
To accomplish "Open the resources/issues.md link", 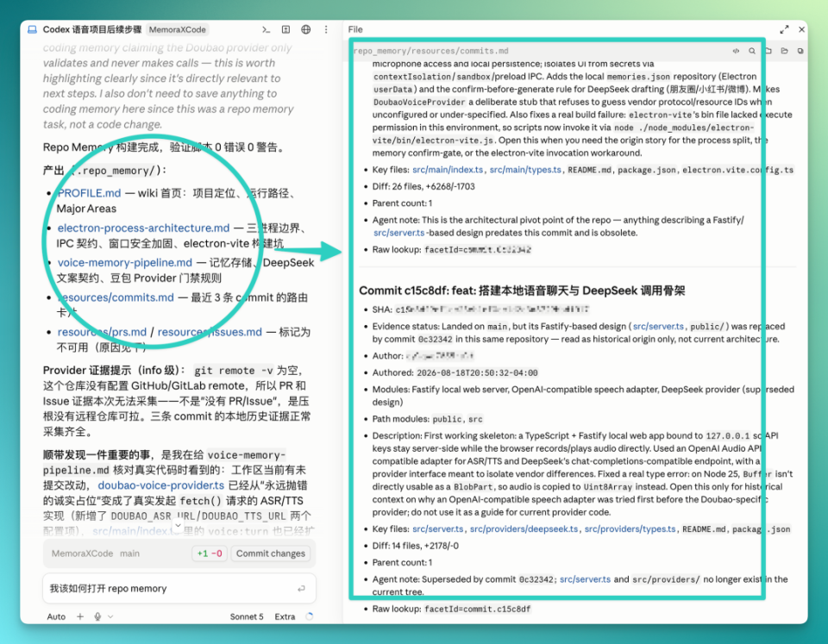I will click(210, 332).
